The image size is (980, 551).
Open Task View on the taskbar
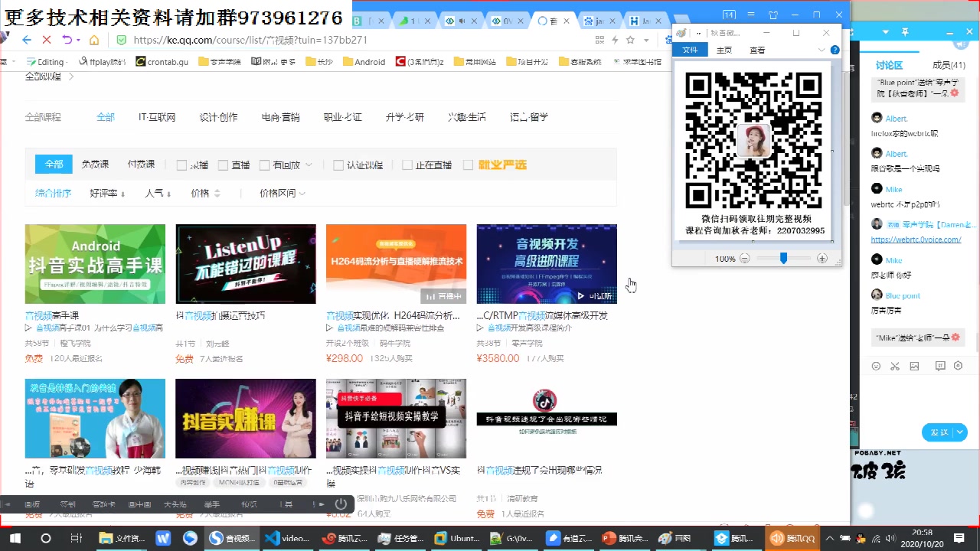point(76,539)
